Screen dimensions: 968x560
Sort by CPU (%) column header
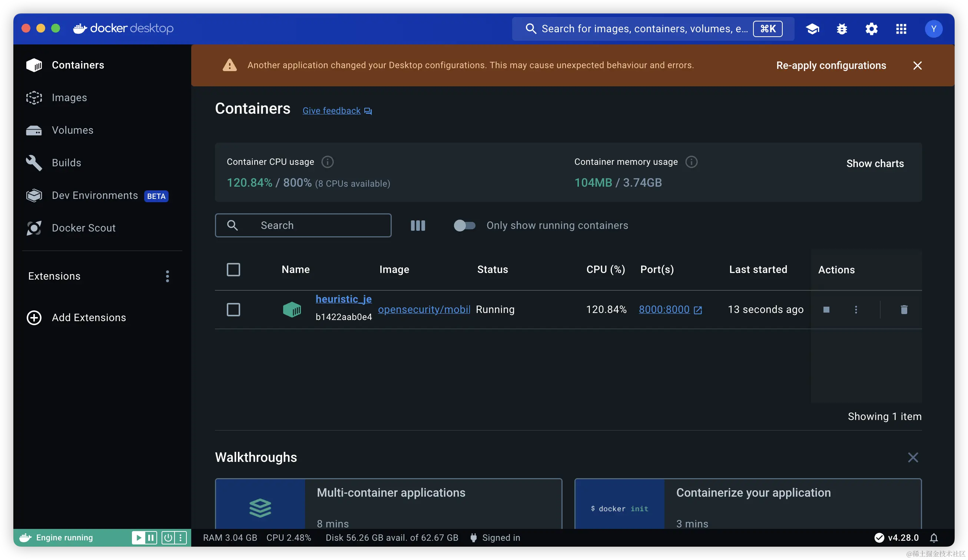click(606, 270)
